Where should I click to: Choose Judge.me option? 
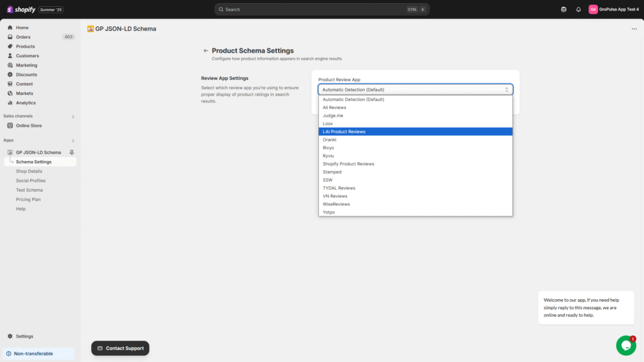pos(415,116)
